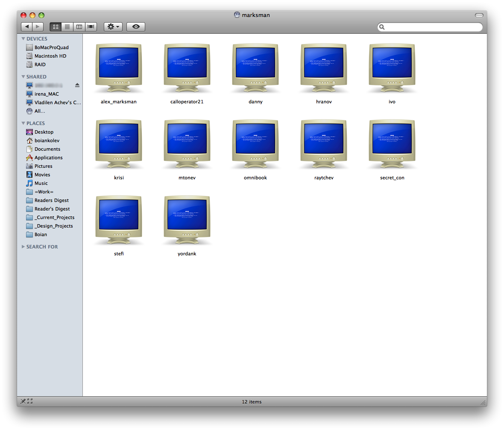Open the Action gear dropdown menu
The width and height of the screenshot is (504, 430).
[113, 27]
